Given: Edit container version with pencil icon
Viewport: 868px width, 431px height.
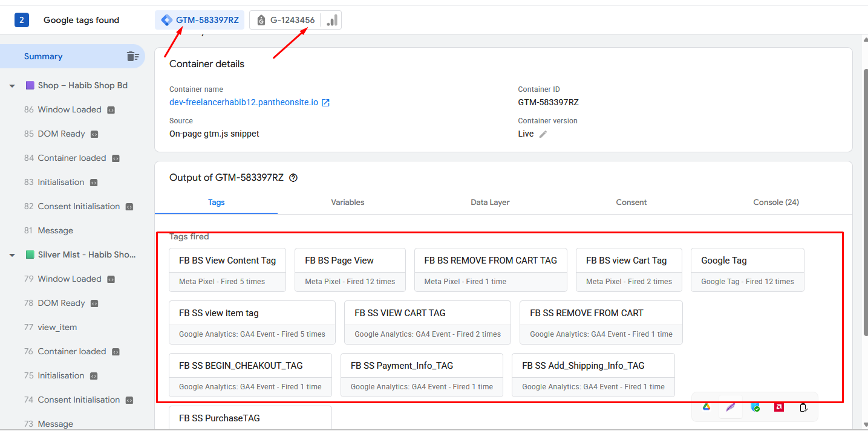Looking at the screenshot, I should click(x=543, y=134).
